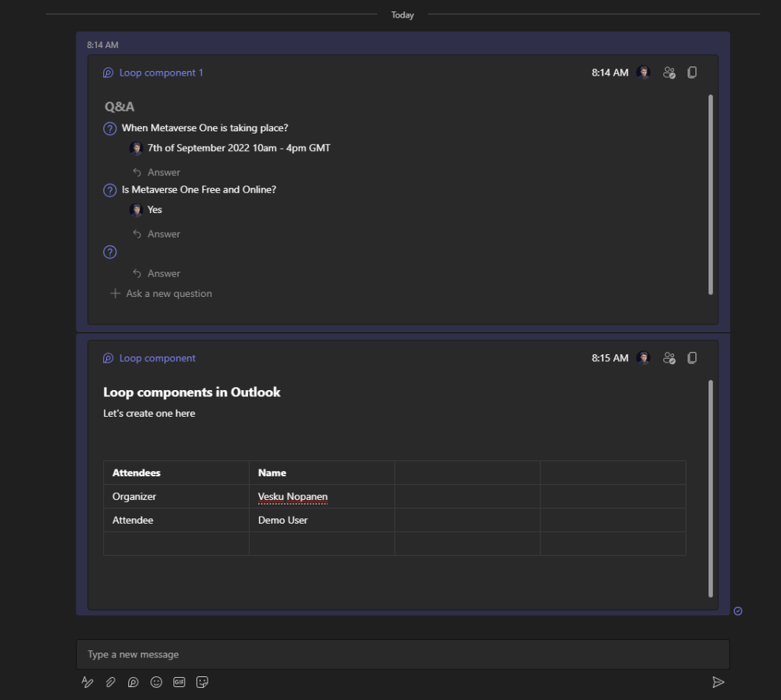This screenshot has height=700, width=781.
Task: Click the "Loop components in Outlook" heading
Action: [192, 392]
